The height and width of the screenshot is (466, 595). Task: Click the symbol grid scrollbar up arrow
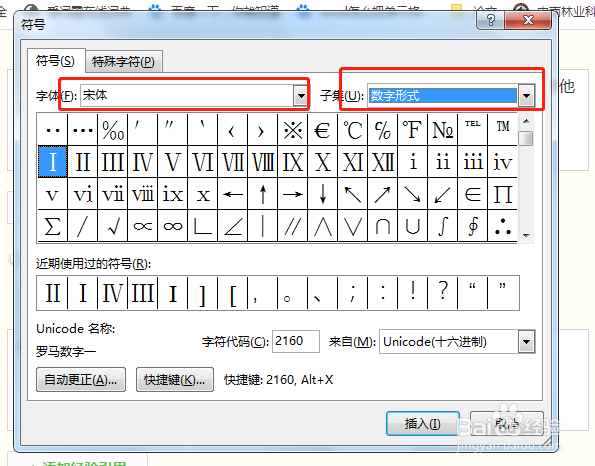point(526,121)
